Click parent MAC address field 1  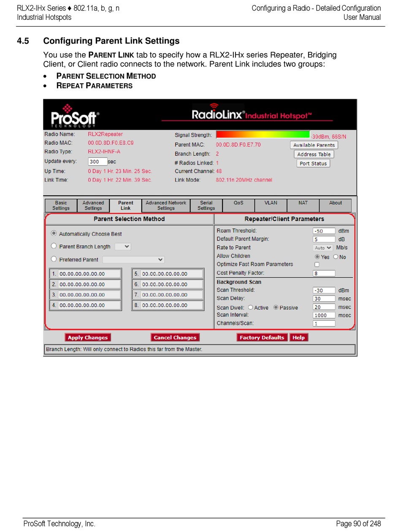[89, 274]
